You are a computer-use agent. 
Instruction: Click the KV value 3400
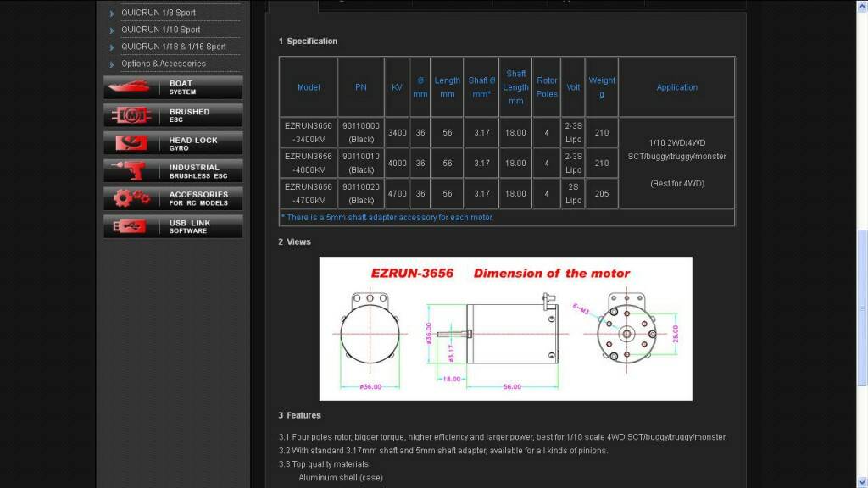coord(397,133)
